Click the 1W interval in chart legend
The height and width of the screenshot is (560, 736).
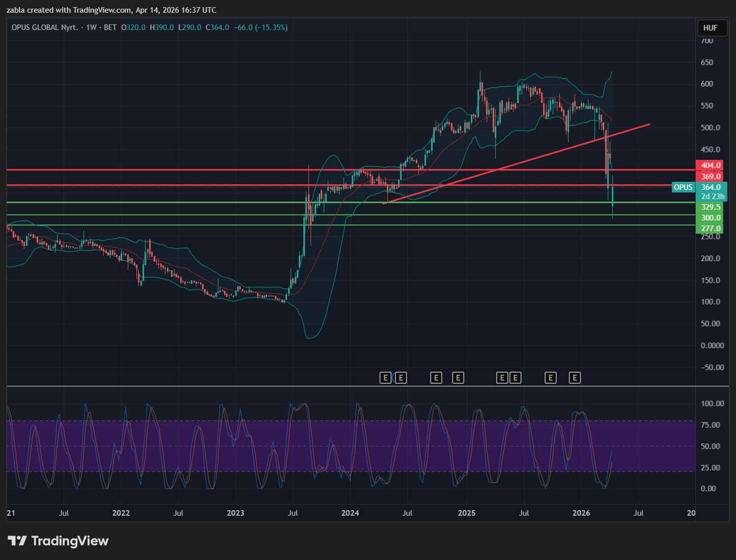point(91,27)
